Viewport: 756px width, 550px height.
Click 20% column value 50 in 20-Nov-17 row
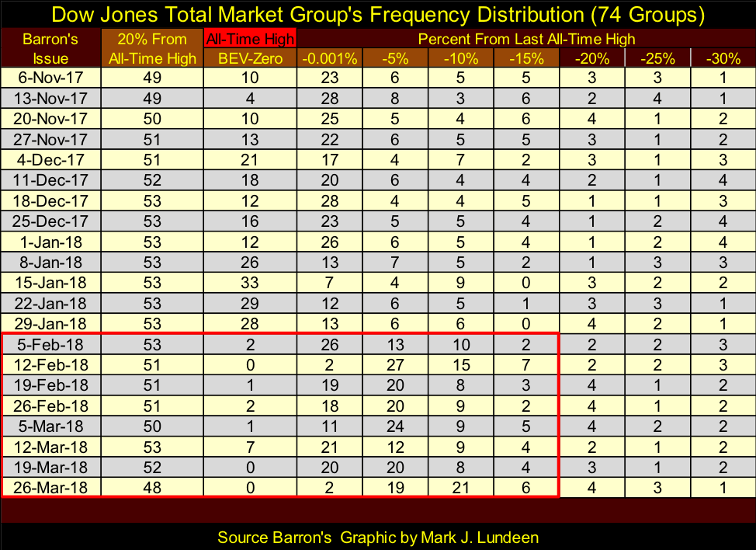click(x=152, y=119)
